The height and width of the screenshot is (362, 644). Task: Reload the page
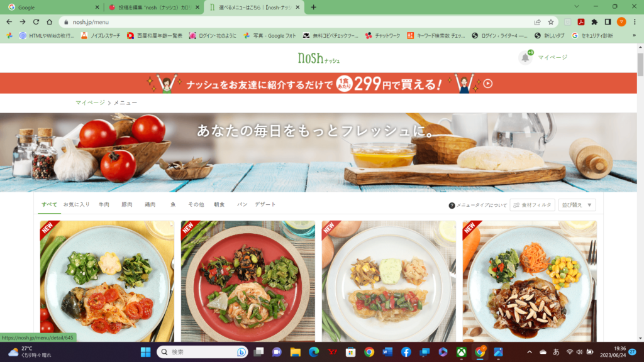(x=36, y=22)
